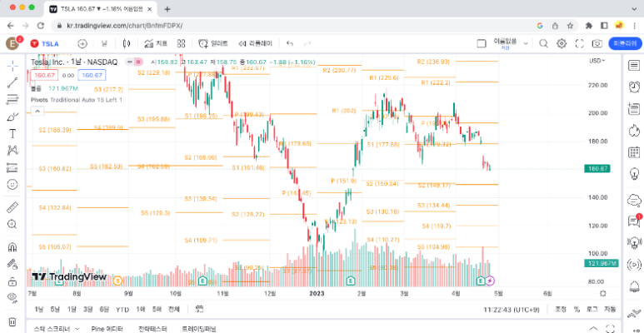Screen dimensions: 644x333
Task: Create an alert with 얼러트 button
Action: tap(213, 43)
